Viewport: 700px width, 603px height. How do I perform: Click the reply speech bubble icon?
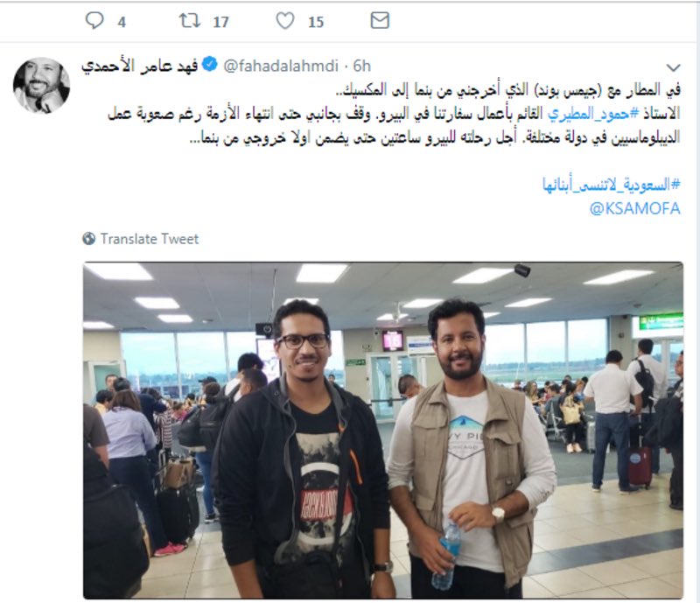(x=94, y=20)
